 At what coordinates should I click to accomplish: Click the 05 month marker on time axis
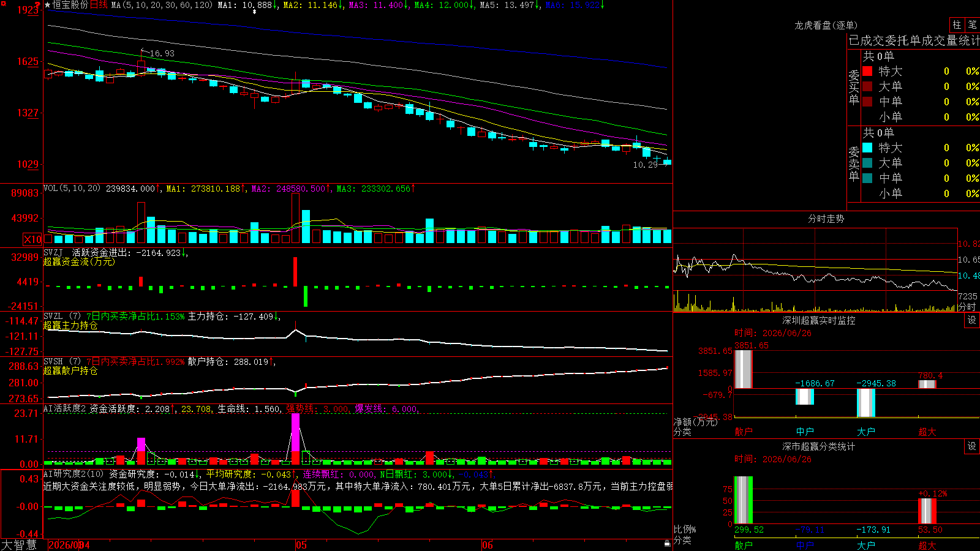point(301,545)
